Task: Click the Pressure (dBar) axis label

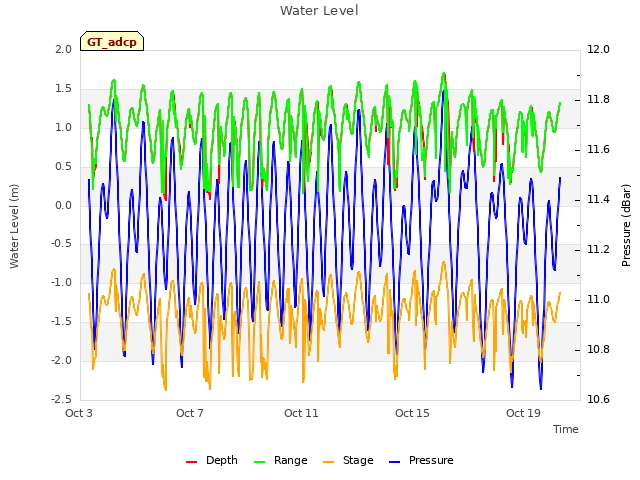Action: [x=626, y=225]
